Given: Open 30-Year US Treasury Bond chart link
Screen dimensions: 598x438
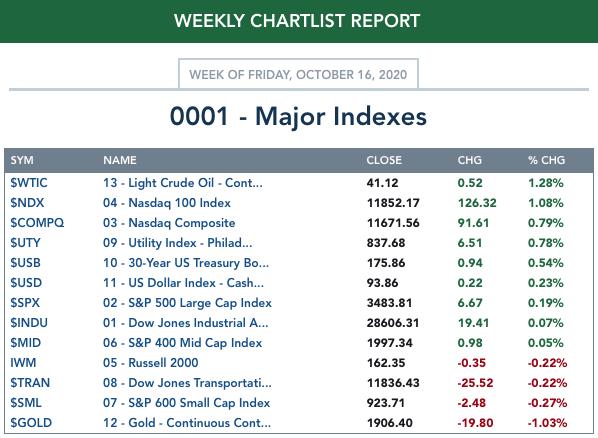Looking at the screenshot, I should tap(186, 263).
